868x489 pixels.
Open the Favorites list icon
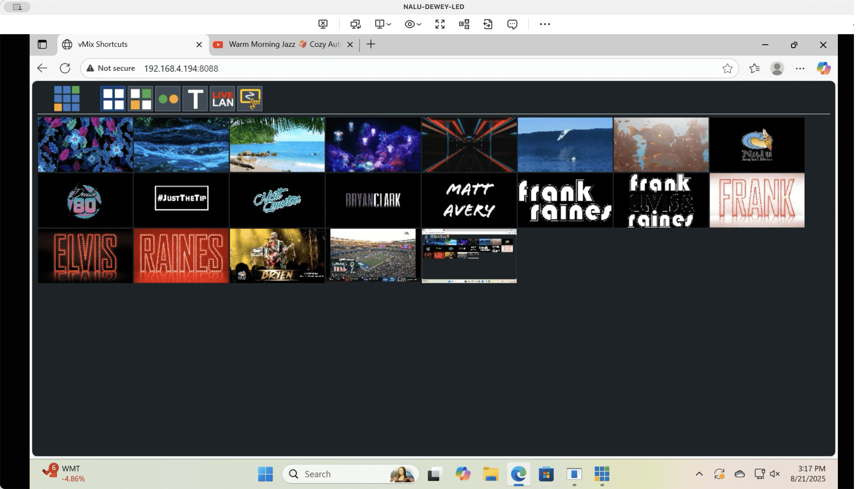pos(754,68)
